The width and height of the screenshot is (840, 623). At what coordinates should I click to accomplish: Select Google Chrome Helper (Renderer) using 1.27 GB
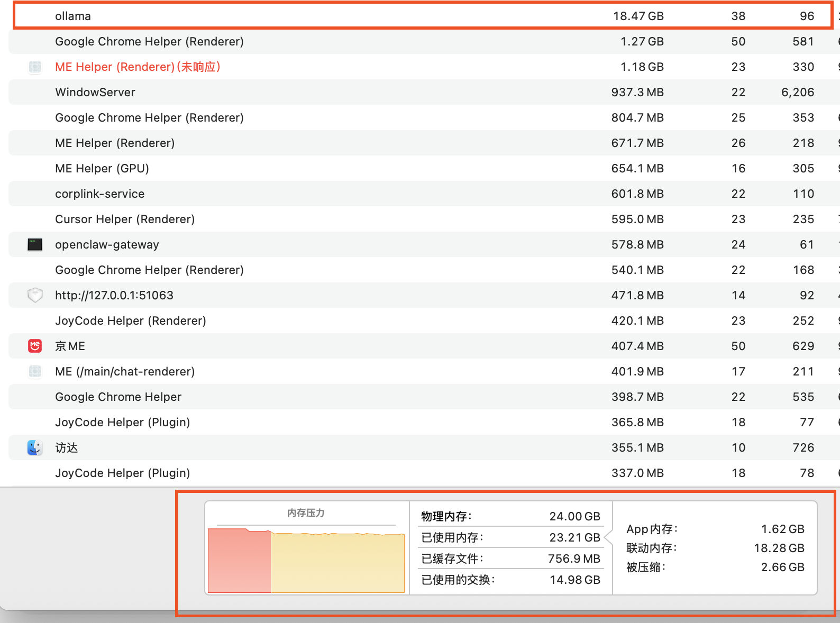pos(149,41)
